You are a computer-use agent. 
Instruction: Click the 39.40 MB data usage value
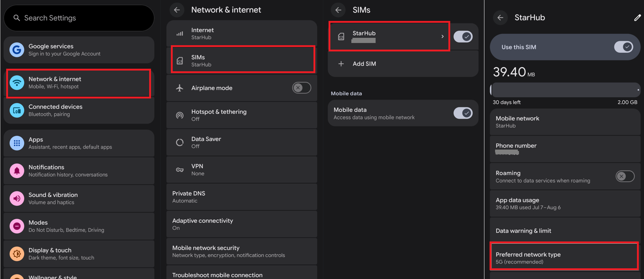(x=514, y=72)
